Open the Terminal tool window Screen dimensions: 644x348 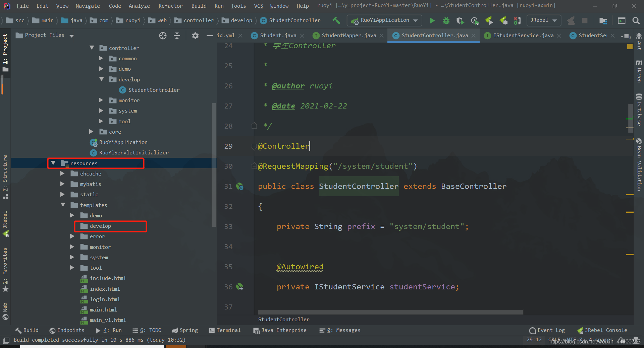pyautogui.click(x=225, y=330)
